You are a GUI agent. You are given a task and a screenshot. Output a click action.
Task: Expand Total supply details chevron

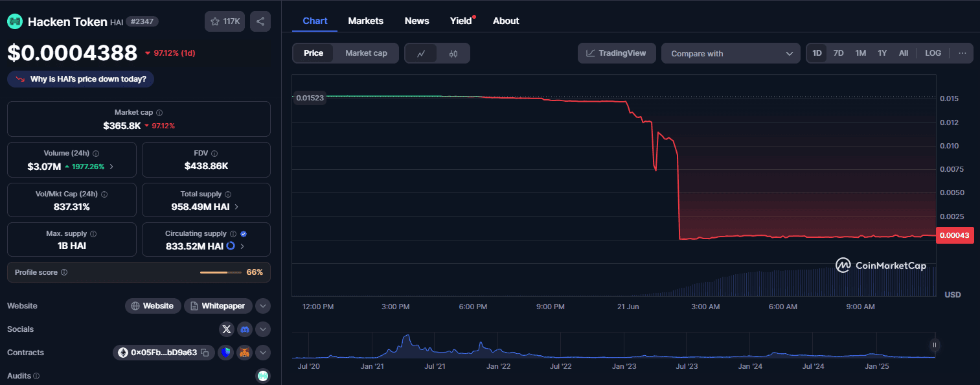coord(236,207)
